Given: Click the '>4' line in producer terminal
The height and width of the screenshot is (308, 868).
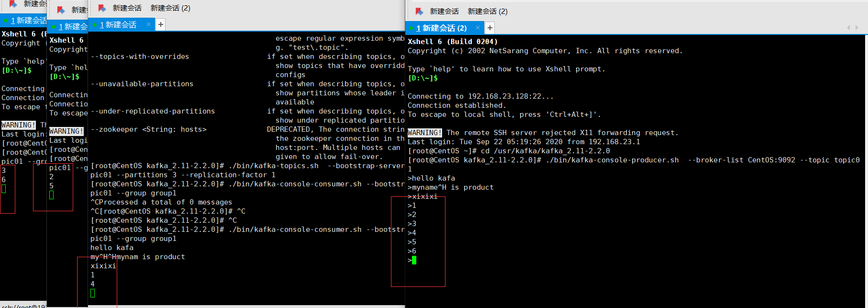Looking at the screenshot, I should click(412, 233).
